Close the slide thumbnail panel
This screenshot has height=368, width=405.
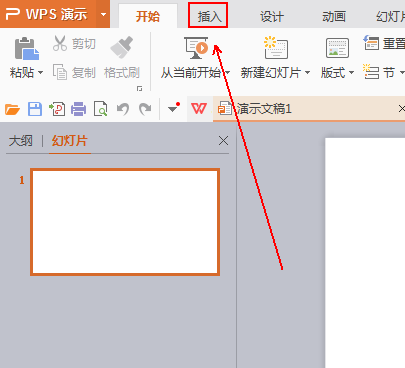coord(223,141)
